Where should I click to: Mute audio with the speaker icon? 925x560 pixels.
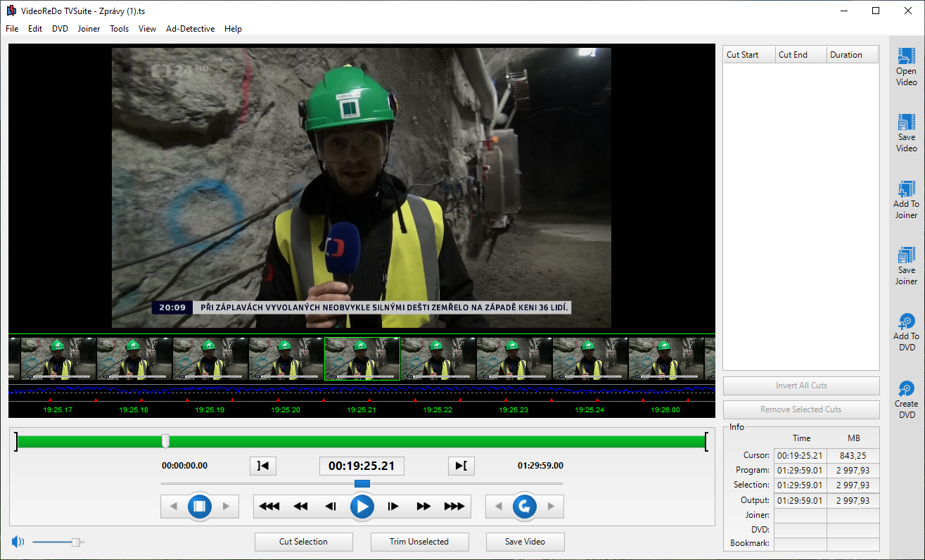tap(18, 542)
